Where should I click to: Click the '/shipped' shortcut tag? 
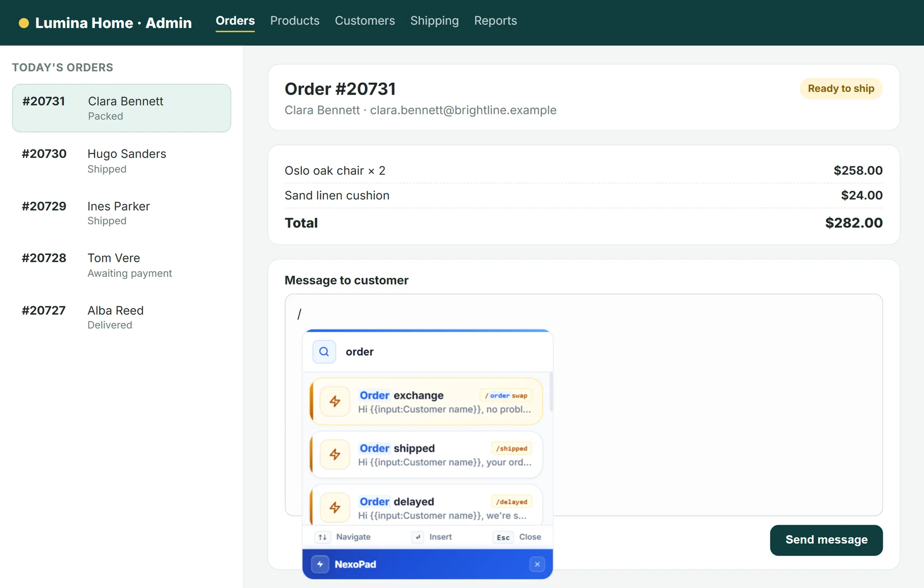511,448
